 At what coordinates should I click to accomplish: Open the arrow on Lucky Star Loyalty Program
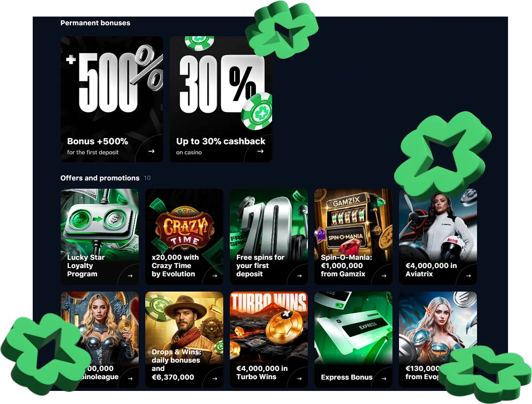[x=130, y=276]
